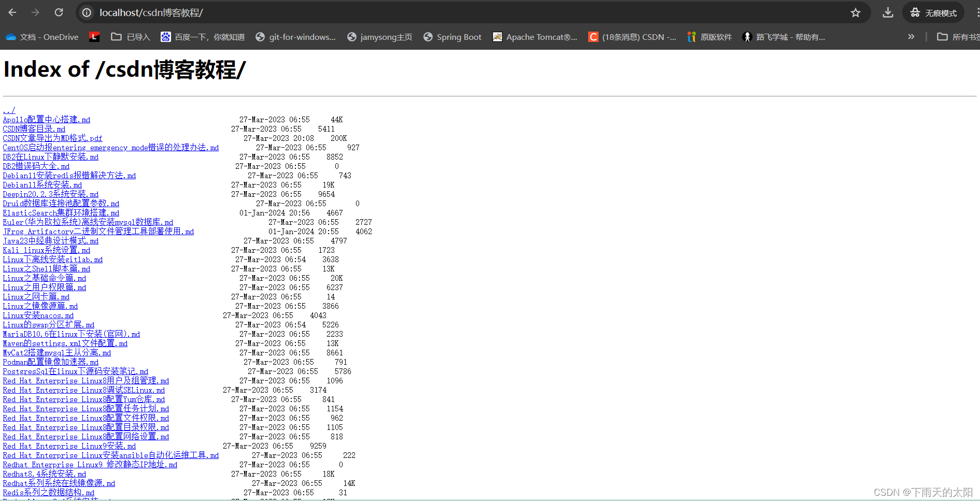Click the incognito mode indicator

tap(933, 12)
